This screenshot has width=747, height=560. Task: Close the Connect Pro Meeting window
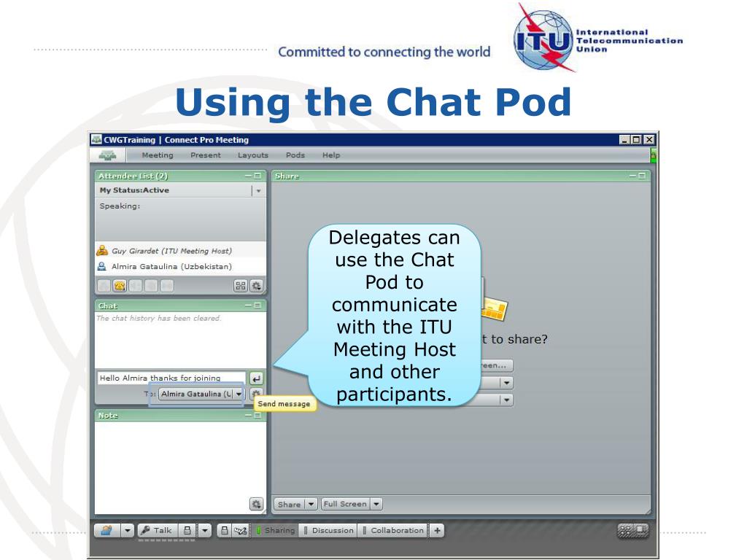click(649, 139)
